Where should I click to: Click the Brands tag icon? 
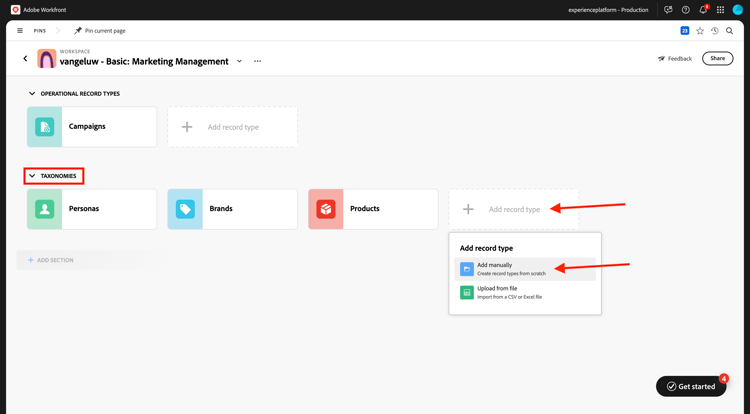coord(185,209)
